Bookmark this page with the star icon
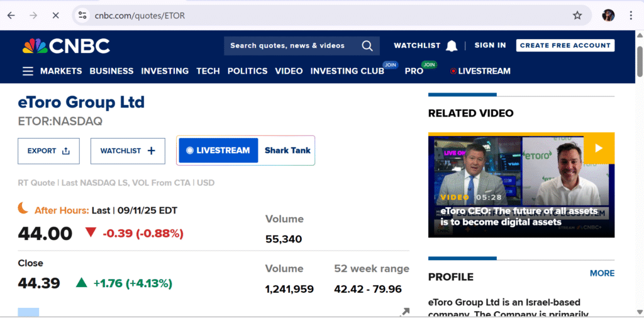The image size is (644, 318). tap(577, 16)
